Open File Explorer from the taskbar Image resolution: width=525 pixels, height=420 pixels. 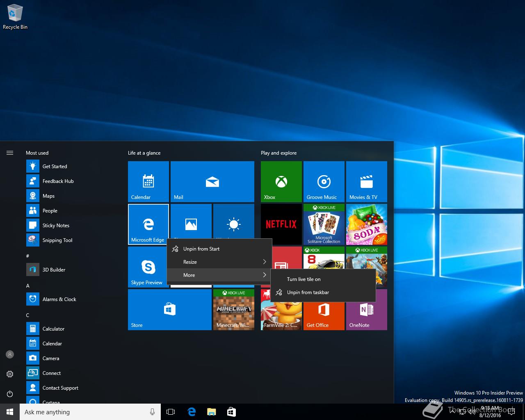coord(211,412)
